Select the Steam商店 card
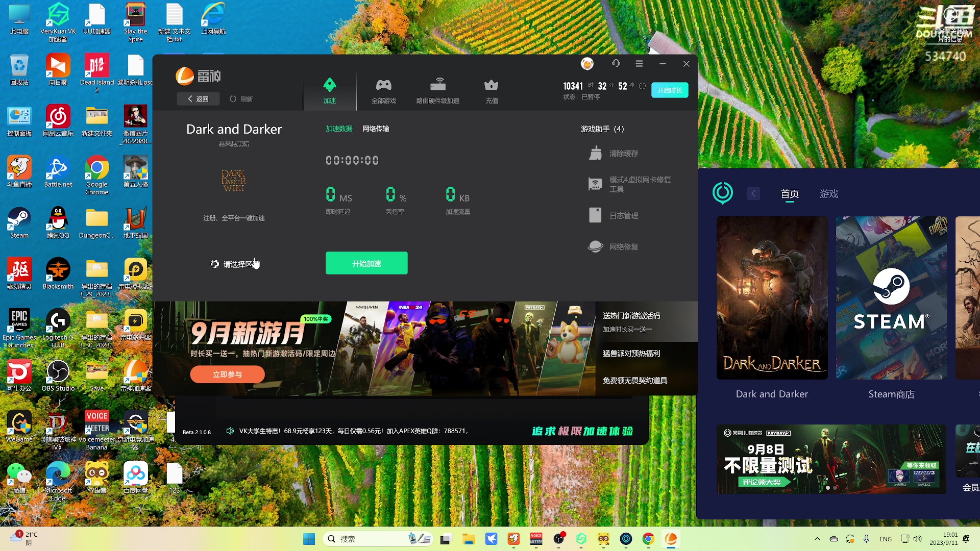 click(x=891, y=298)
